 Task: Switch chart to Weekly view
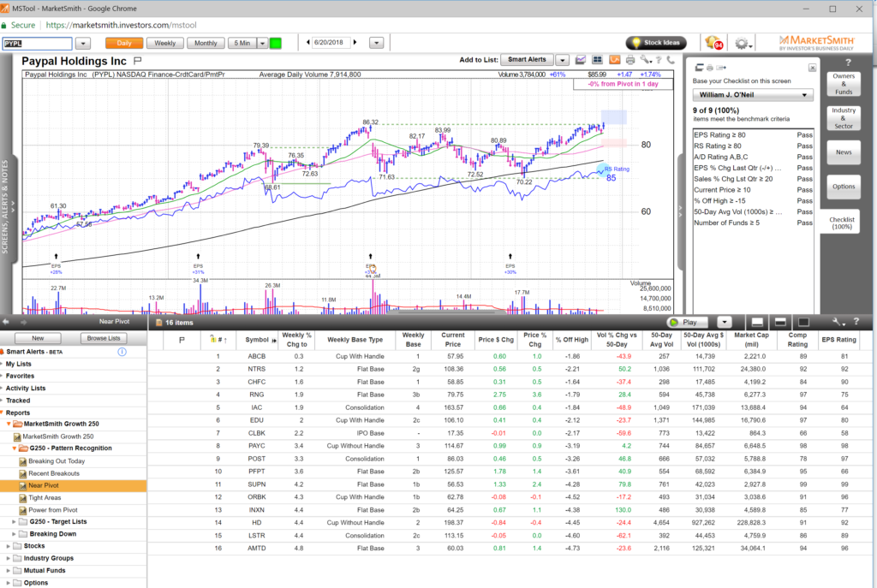165,43
